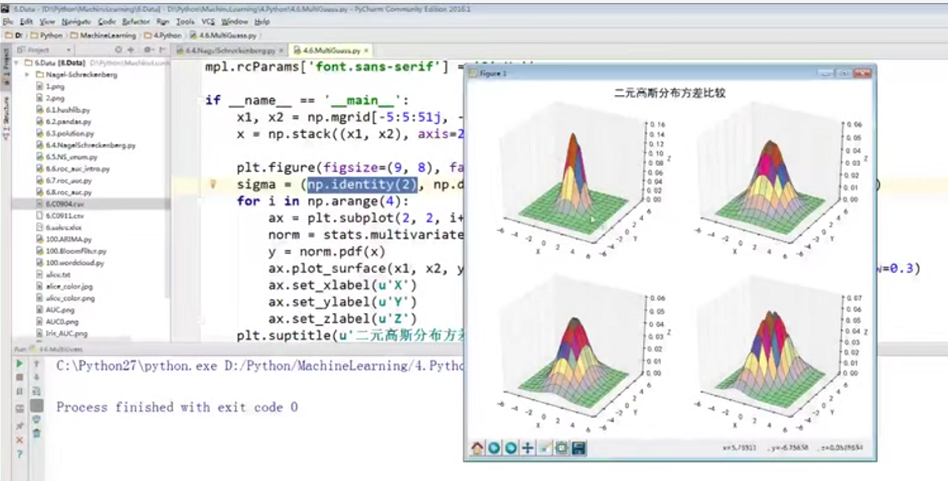Select 100.wordcloud.py in project tree
948x481 pixels.
tap(70, 263)
